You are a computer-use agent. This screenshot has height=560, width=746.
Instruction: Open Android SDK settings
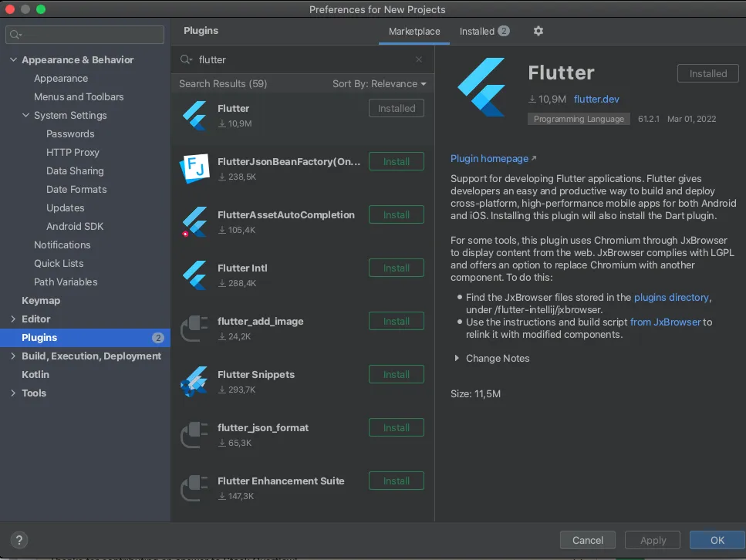click(x=75, y=227)
